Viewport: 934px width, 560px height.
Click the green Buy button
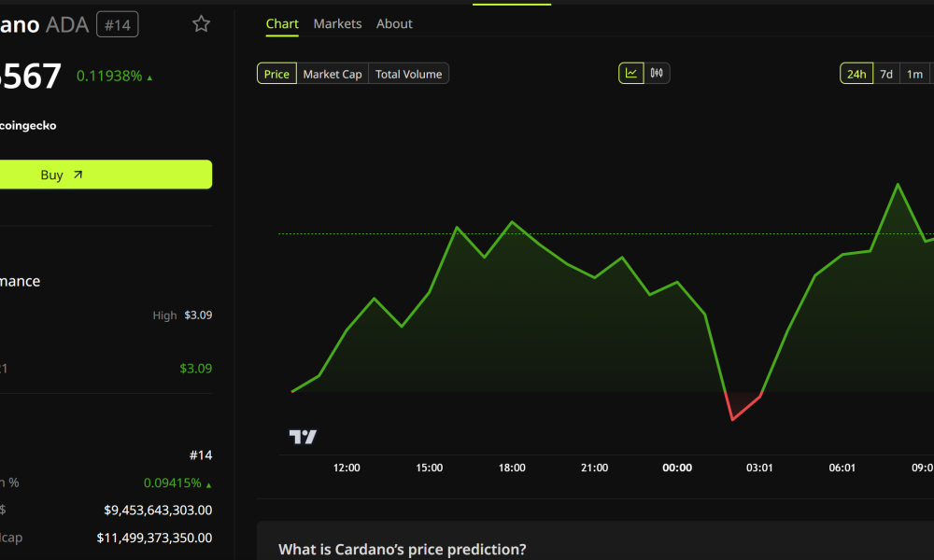106,175
